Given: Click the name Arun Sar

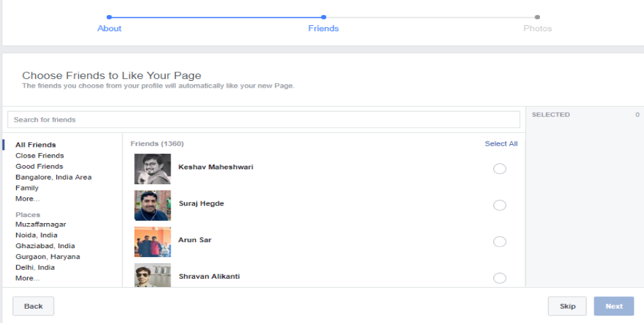Looking at the screenshot, I should click(x=195, y=240).
